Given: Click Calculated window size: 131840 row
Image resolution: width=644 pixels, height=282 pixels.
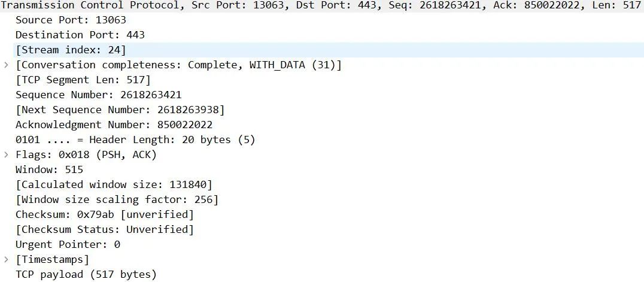Looking at the screenshot, I should [x=114, y=184].
